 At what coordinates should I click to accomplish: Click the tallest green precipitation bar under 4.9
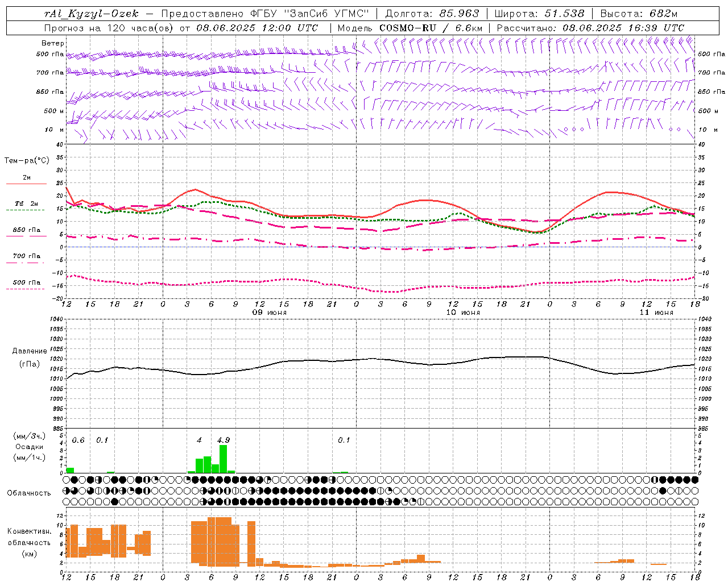coord(224,459)
